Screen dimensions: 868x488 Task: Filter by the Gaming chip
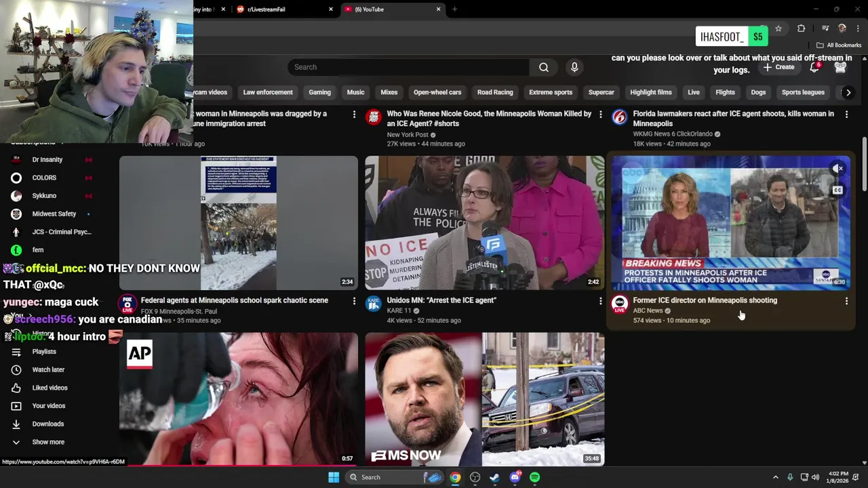(319, 92)
